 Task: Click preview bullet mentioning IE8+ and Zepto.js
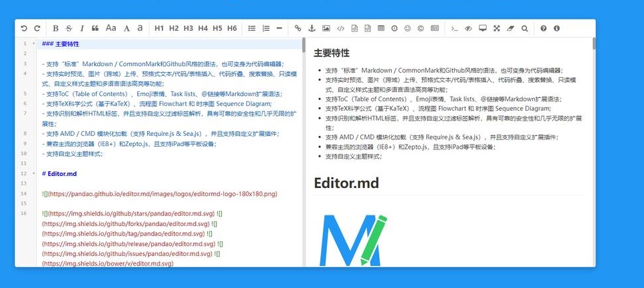coord(410,147)
